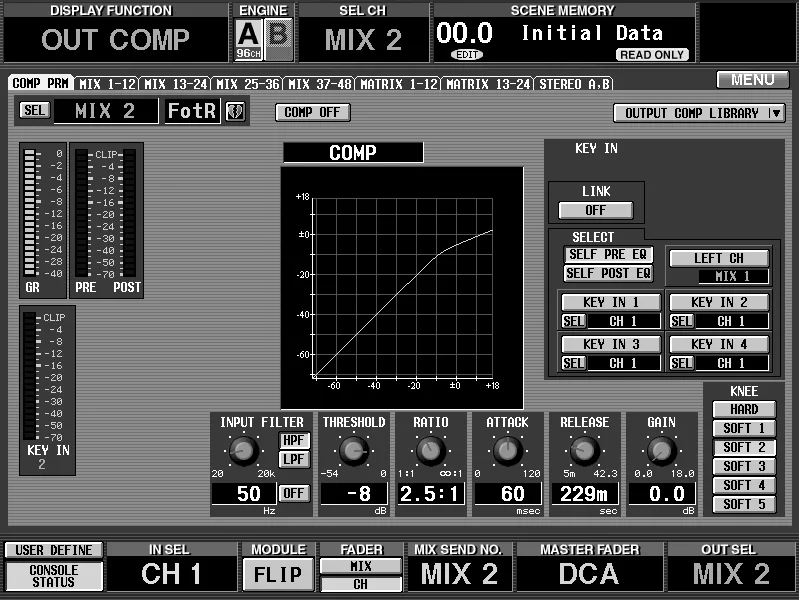Choose the SOFT 3 knee setting
Viewport: 799px width, 600px height.
click(x=744, y=466)
